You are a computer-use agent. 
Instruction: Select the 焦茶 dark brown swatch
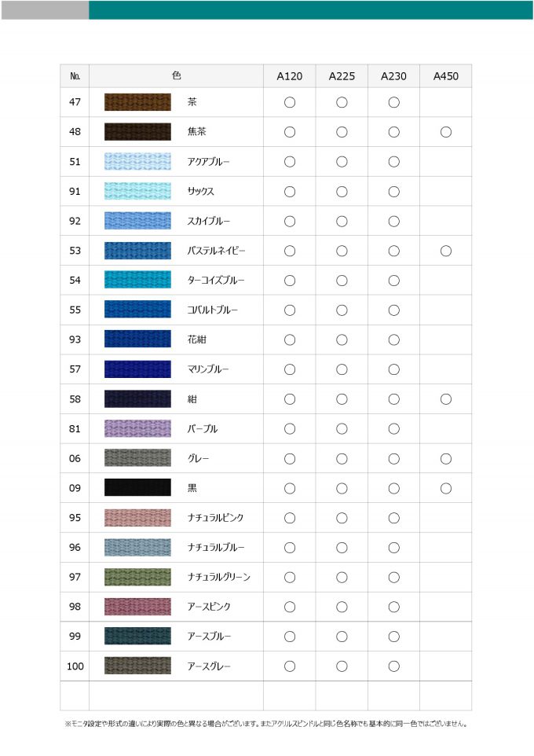click(x=137, y=131)
